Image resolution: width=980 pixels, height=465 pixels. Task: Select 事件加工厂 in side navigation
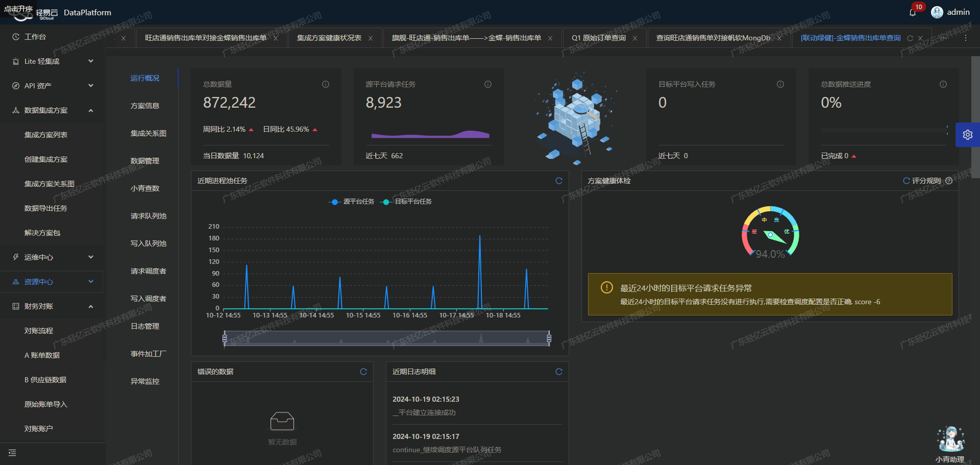coord(149,354)
